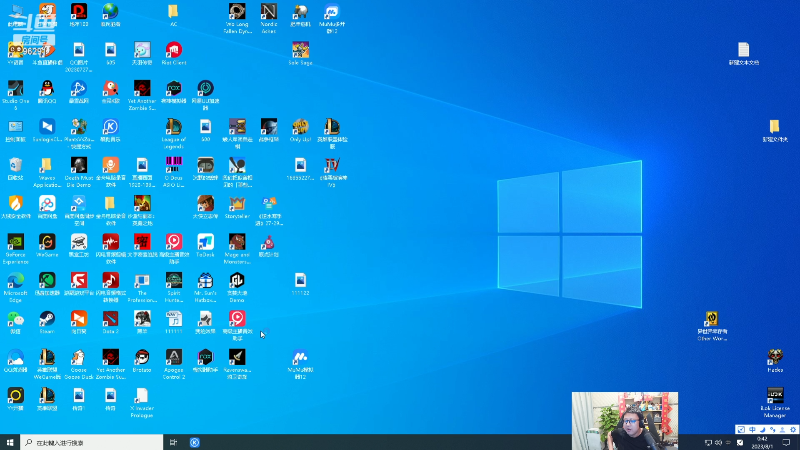Open the League of Legends shortcut
This screenshot has width=800, height=450.
(x=173, y=134)
